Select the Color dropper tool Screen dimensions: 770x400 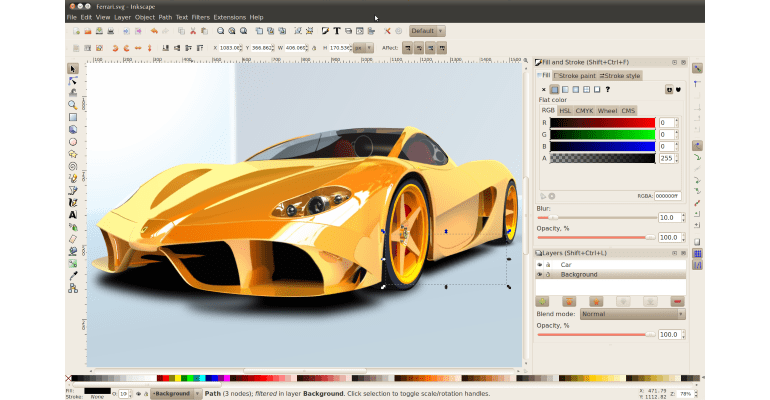point(73,275)
